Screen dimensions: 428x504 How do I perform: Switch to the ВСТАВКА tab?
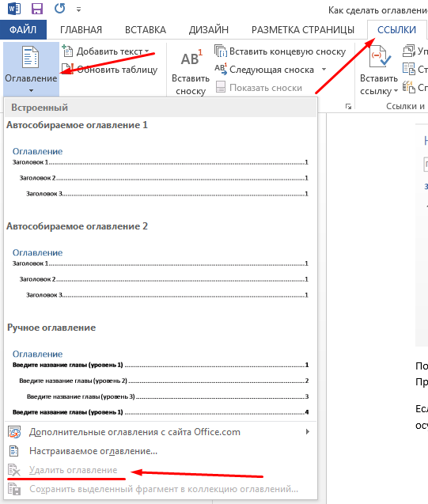click(x=146, y=30)
